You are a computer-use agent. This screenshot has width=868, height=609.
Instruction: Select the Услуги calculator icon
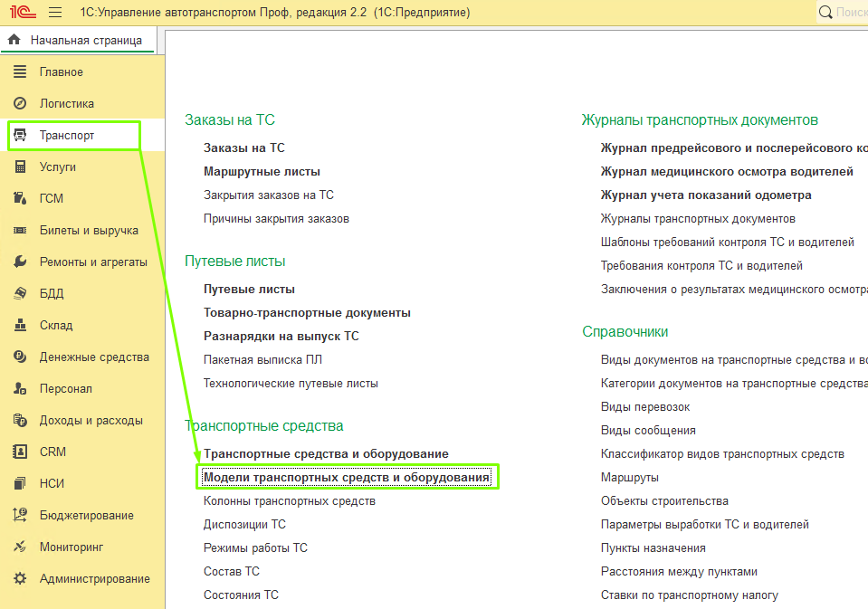(x=20, y=167)
